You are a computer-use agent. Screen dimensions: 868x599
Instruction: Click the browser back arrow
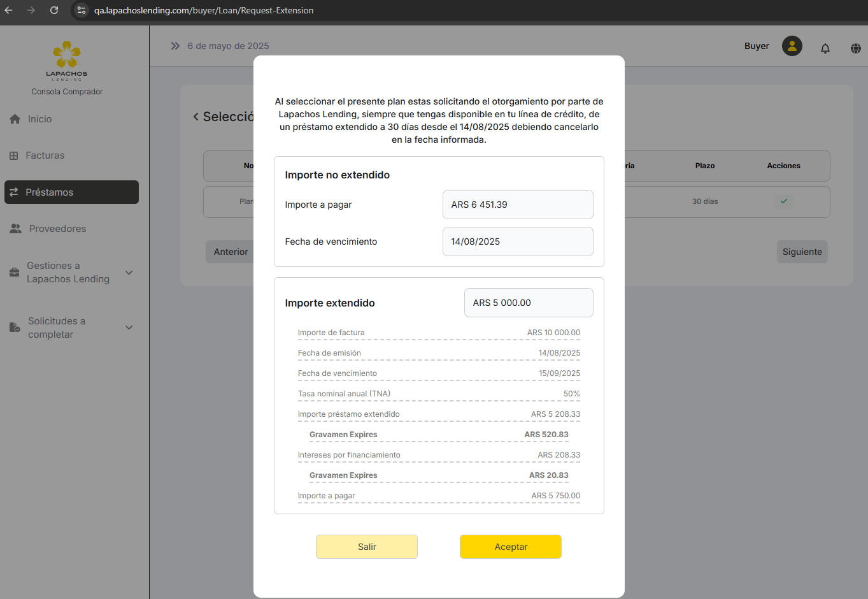tap(9, 10)
